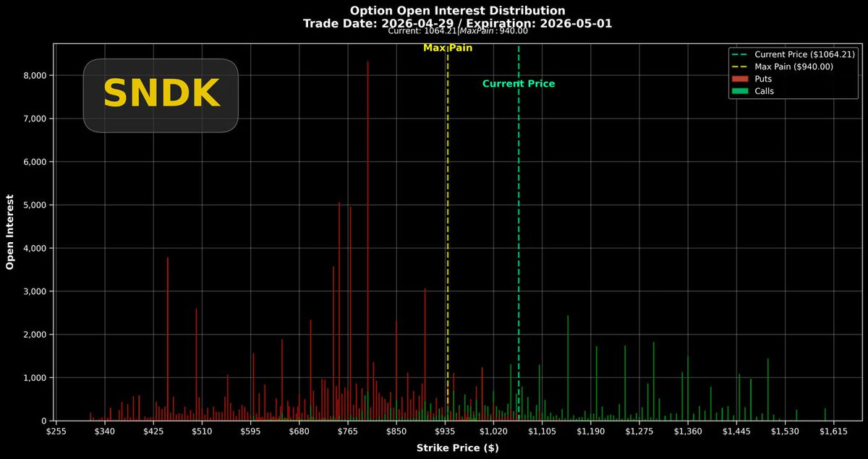
Task: Click the $595 strike tick label
Action: (x=250, y=432)
